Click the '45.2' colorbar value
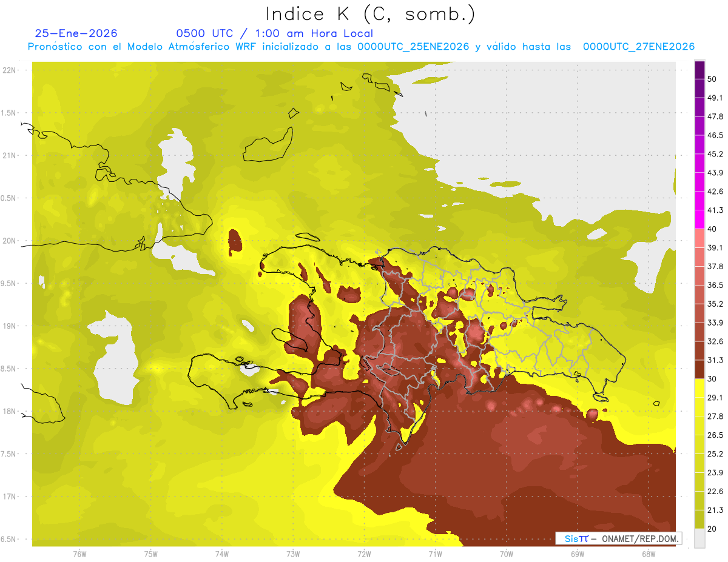728x562 pixels. [x=715, y=154]
